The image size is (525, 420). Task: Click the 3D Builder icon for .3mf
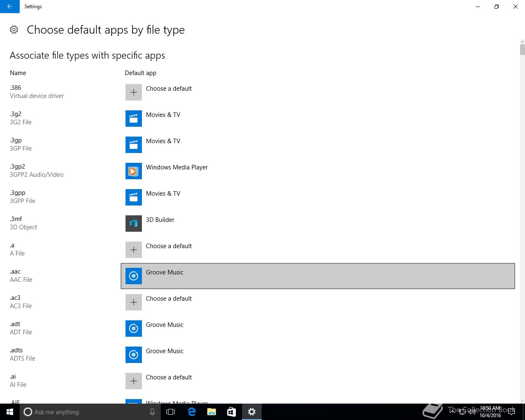pyautogui.click(x=134, y=224)
